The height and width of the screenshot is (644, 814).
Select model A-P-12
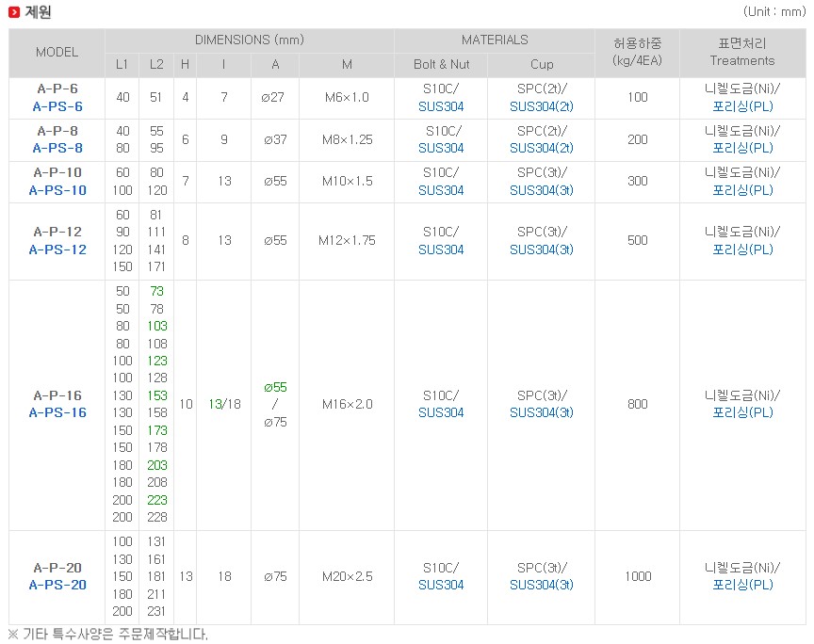click(x=57, y=232)
